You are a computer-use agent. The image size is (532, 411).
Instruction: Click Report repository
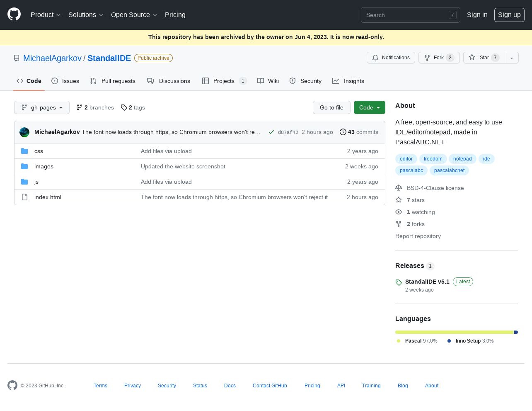pos(418,236)
